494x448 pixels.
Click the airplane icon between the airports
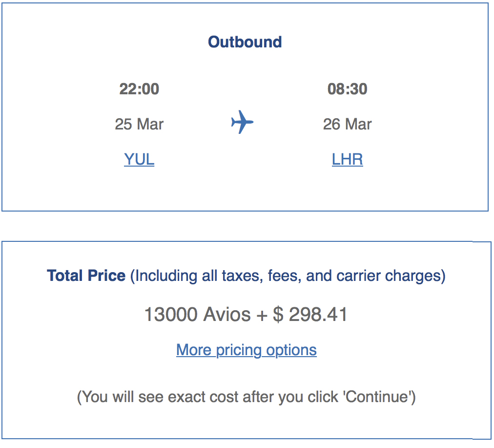(243, 122)
